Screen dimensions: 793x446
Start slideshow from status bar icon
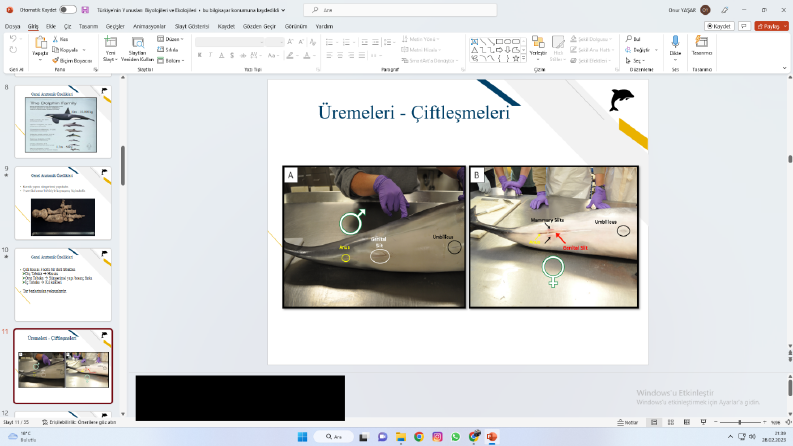pos(703,422)
